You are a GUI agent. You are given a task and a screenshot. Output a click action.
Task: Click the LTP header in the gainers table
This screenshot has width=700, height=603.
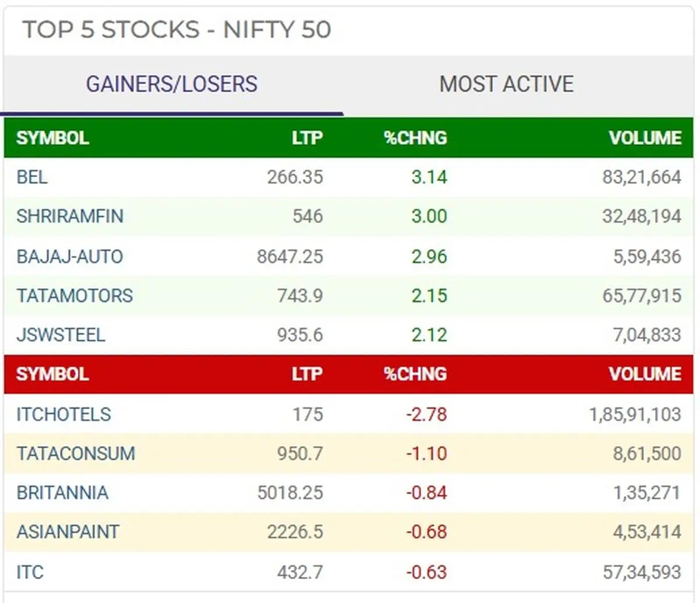tap(307, 139)
